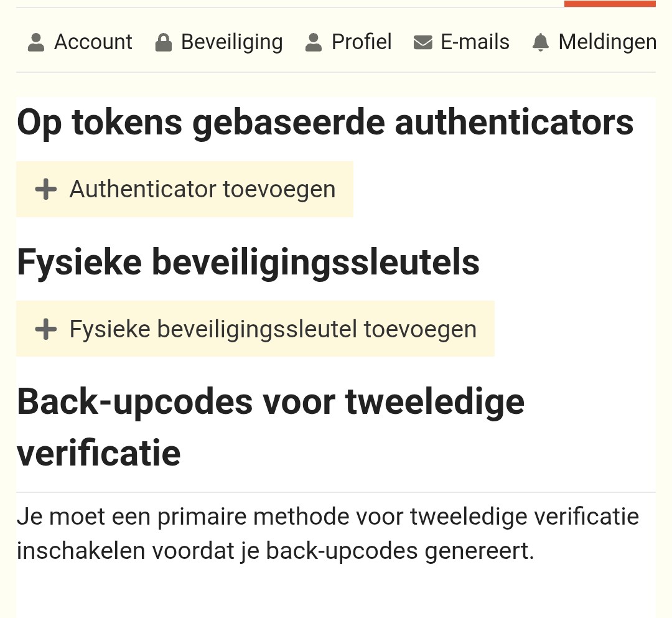Screen dimensions: 672x618
Task: Click the person icon beside Account
Action: [37, 42]
